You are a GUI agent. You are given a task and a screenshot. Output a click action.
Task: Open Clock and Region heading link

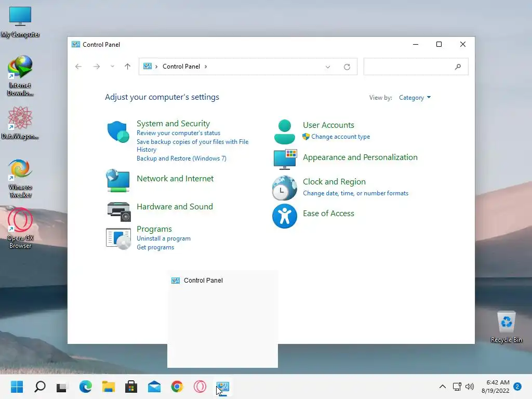[334, 182]
